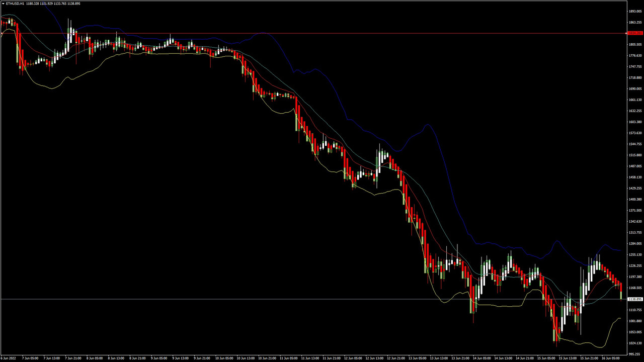Click the 1661.130 price axis label

point(635,100)
